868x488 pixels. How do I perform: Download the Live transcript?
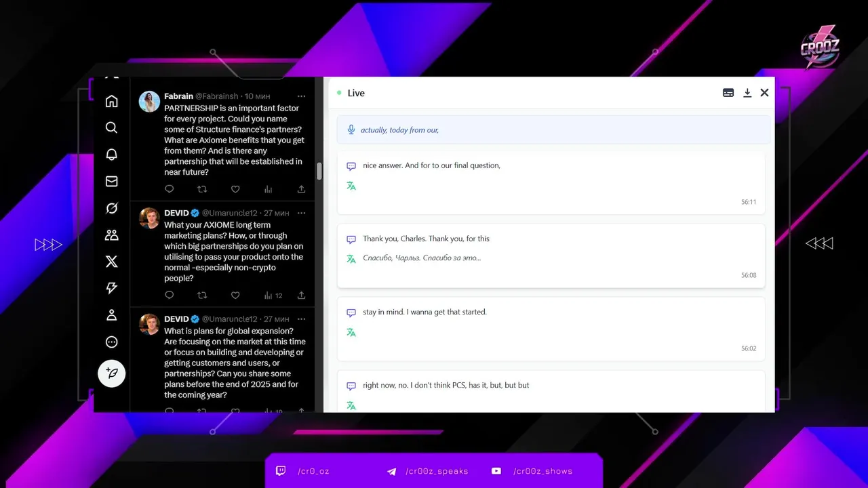(747, 93)
